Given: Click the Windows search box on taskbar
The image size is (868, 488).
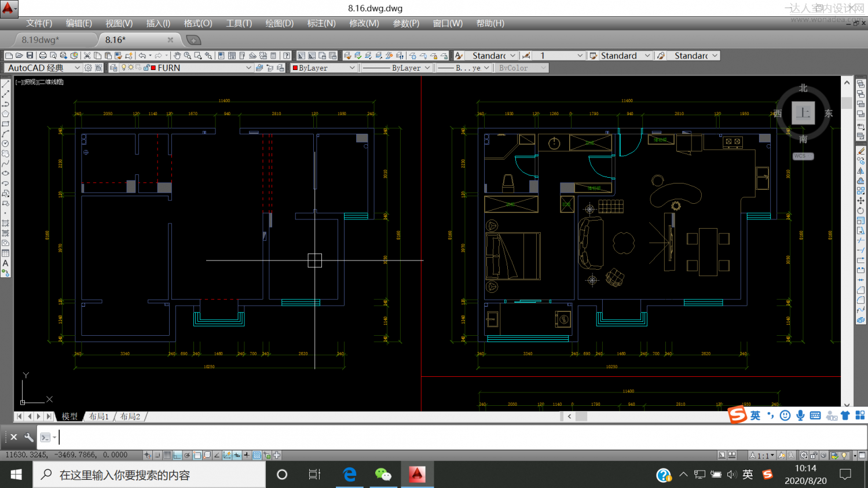Looking at the screenshot, I should [x=149, y=475].
